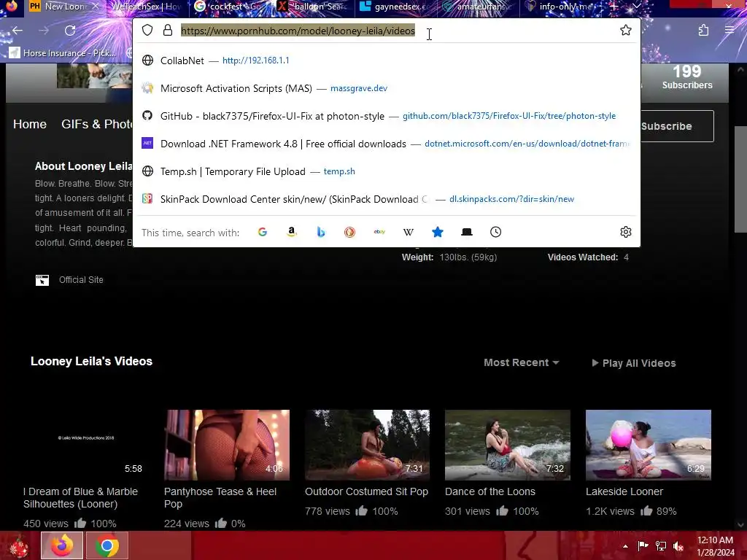Click the scrollbar up arrow
Viewport: 747px width, 560px height.
tap(740, 69)
